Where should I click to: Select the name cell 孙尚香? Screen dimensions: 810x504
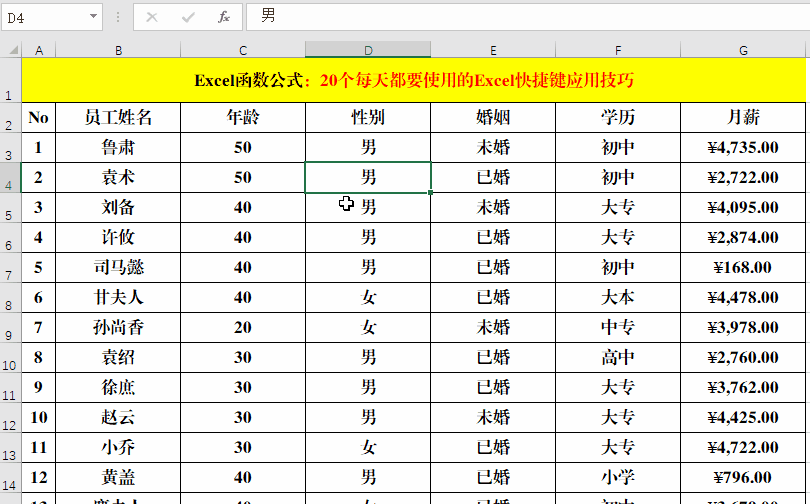(118, 327)
